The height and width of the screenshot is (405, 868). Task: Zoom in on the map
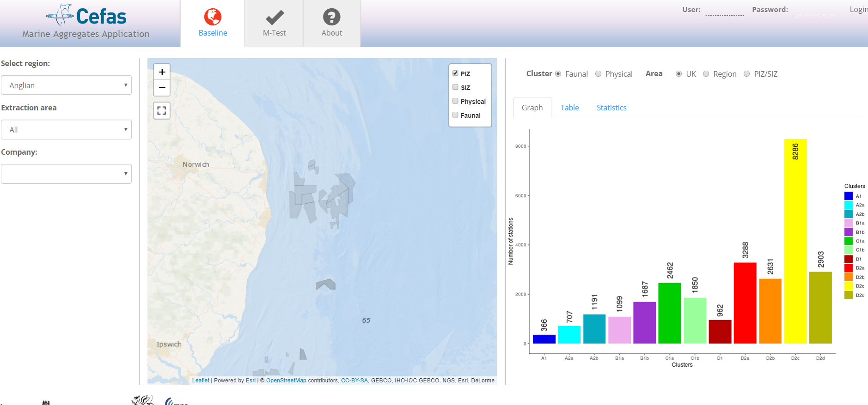click(162, 73)
